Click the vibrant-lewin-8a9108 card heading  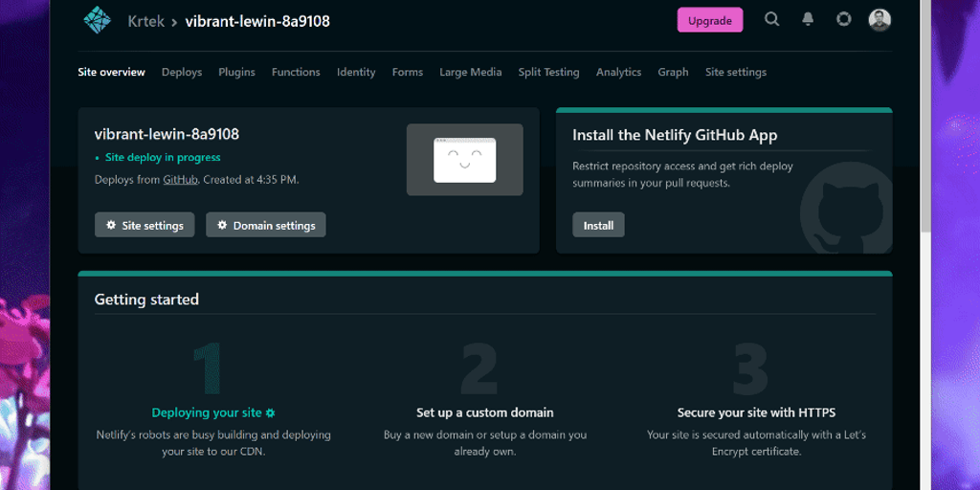tap(167, 134)
